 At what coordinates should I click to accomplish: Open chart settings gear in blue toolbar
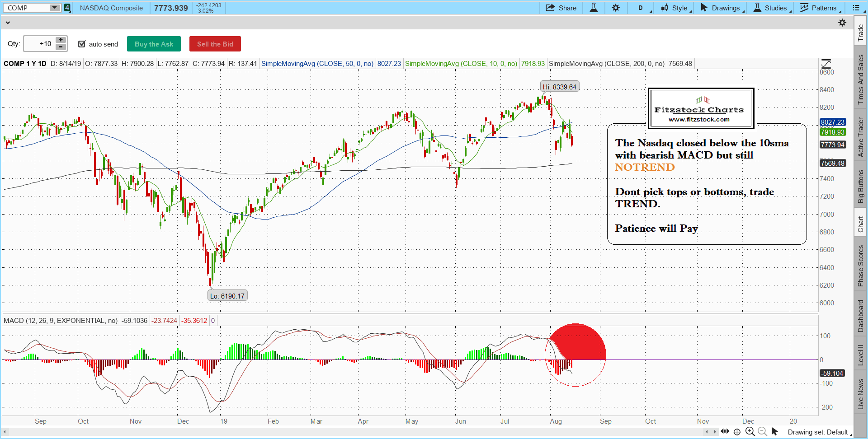pyautogui.click(x=616, y=8)
